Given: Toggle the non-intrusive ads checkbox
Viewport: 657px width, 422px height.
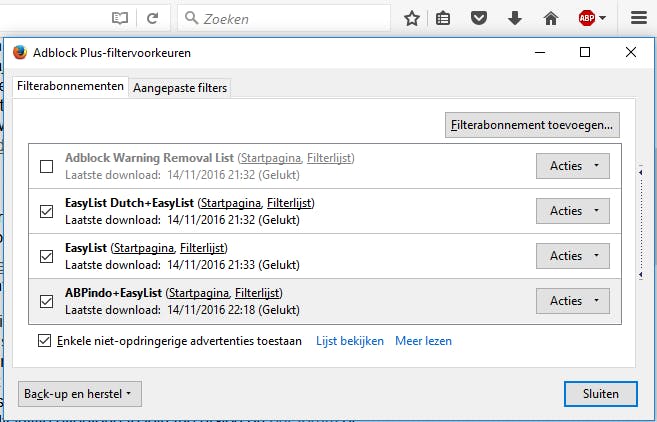Looking at the screenshot, I should point(44,341).
